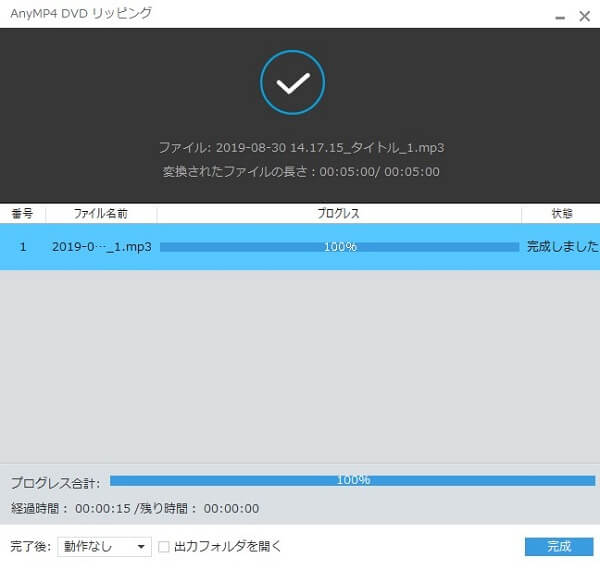The image size is (600, 570).
Task: Click the 変換されたファイルの長さ duration text
Action: [x=301, y=172]
